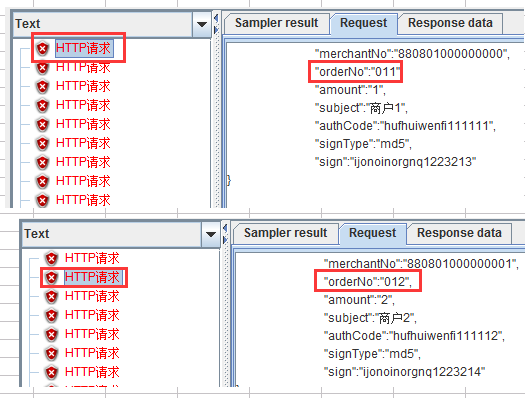Switch to Sampler result tab in lower panel

285,233
